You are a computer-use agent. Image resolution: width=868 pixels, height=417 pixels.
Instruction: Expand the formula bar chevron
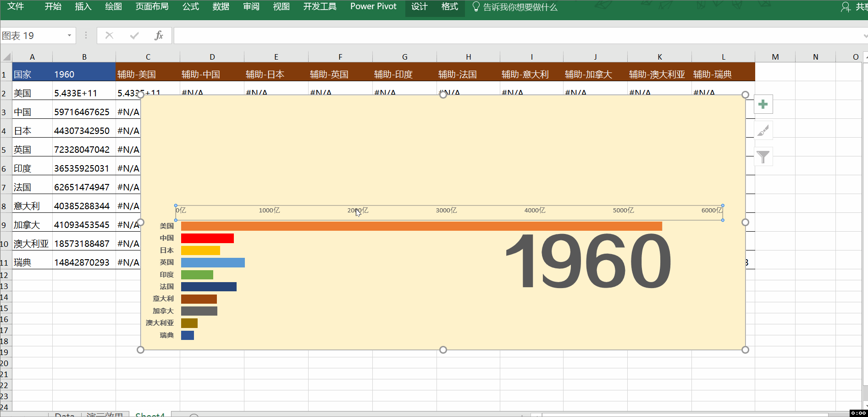pyautogui.click(x=865, y=35)
